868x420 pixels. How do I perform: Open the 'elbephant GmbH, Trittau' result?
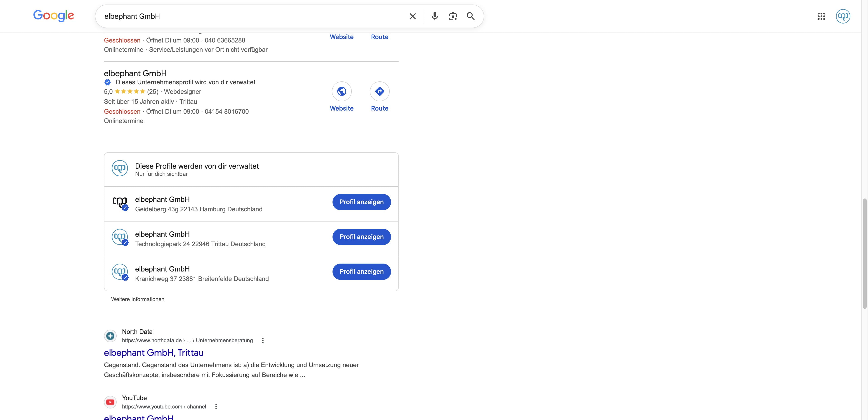(x=154, y=353)
